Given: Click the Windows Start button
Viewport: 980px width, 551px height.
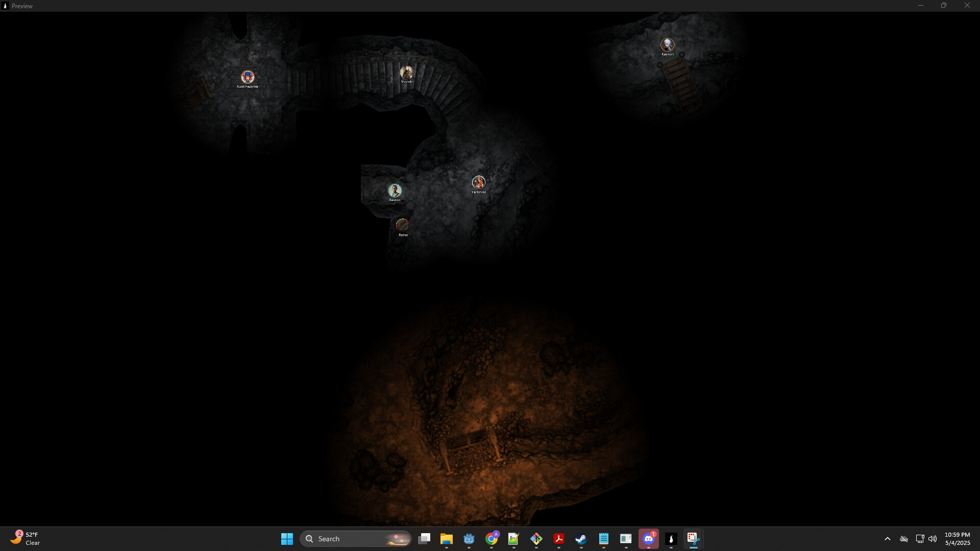Looking at the screenshot, I should click(x=287, y=538).
